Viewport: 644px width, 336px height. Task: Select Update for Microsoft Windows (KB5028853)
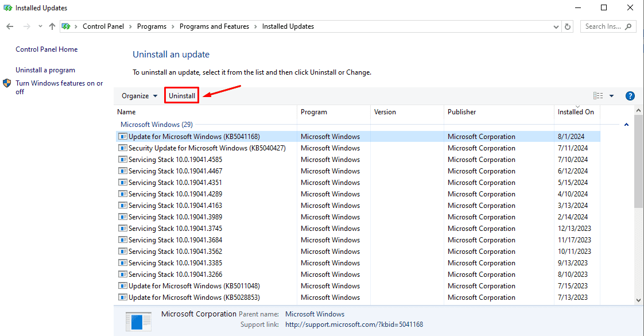pos(358,298)
